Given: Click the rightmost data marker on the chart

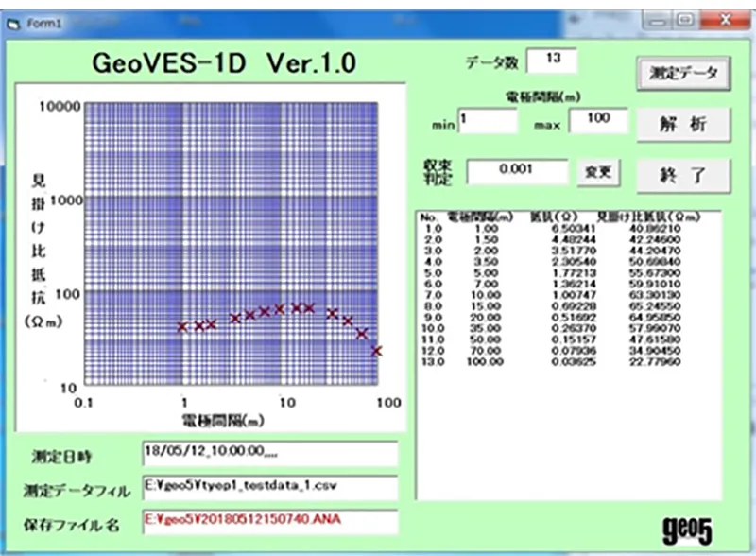Looking at the screenshot, I should (376, 351).
